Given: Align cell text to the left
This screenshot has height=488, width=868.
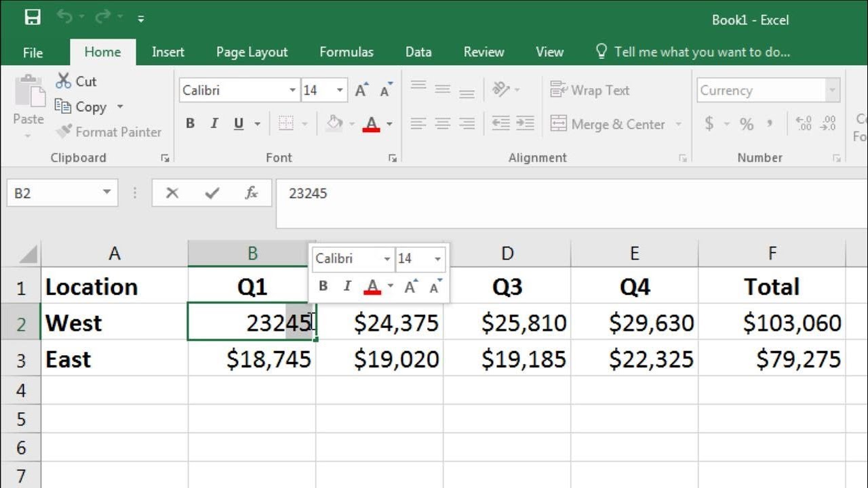Looking at the screenshot, I should point(418,123).
